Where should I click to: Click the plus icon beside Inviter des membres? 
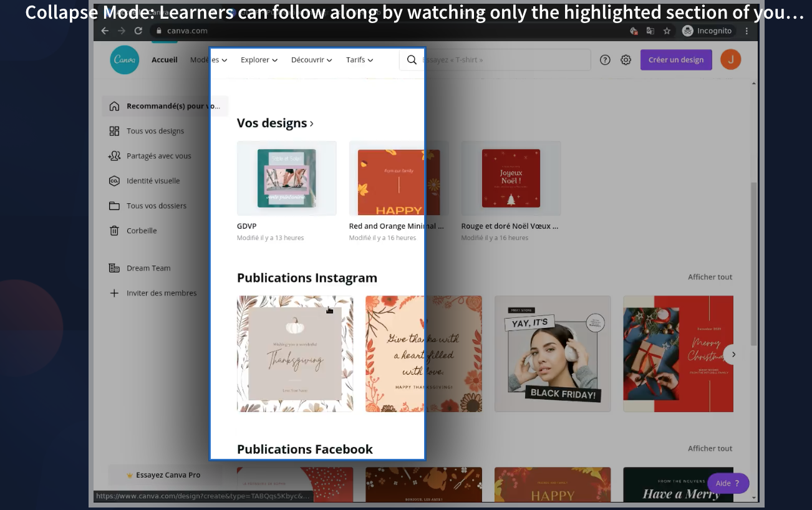coord(114,293)
